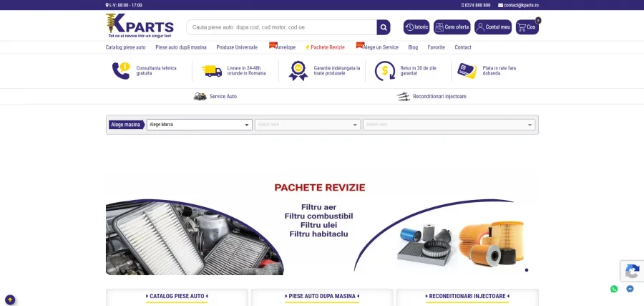The width and height of the screenshot is (644, 306).
Task: Click Garantie indelungata text
Action: click(337, 71)
